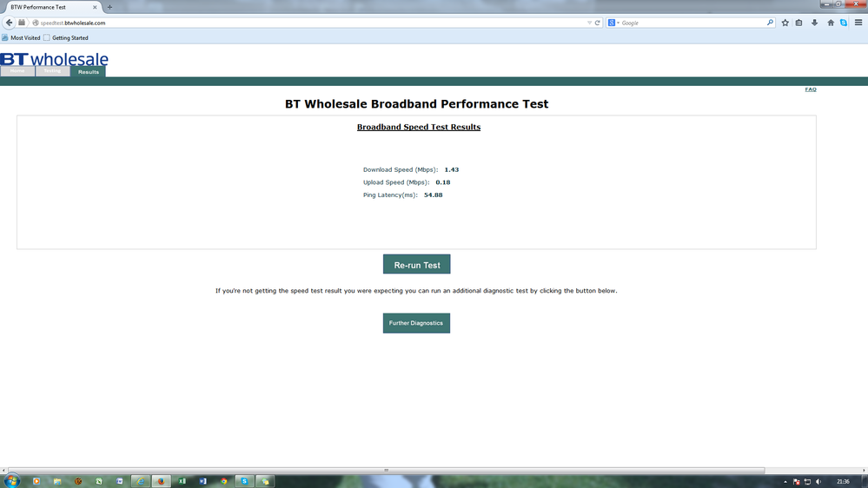Open the Most Visited bookmarks folder
The image size is (868, 488).
tap(21, 37)
